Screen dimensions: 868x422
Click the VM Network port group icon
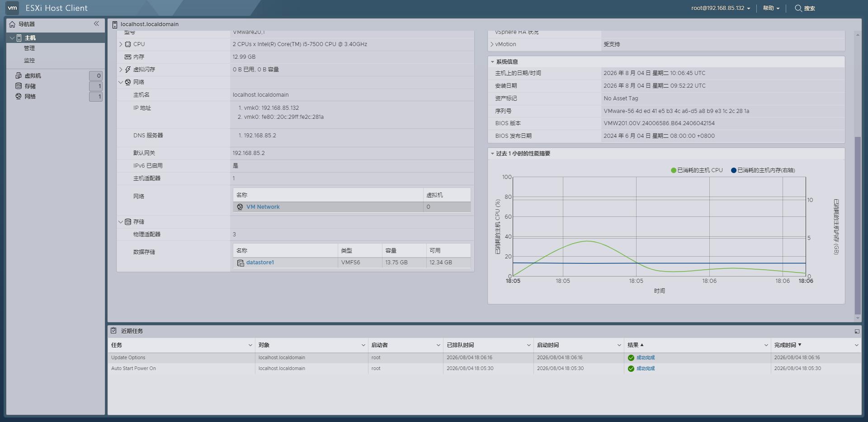tap(240, 207)
